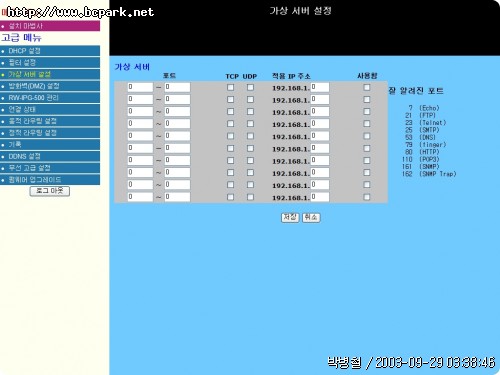The height and width of the screenshot is (375, 500).
Task: Enable 사용함 checkbox in eighth row
Action: click(x=367, y=173)
